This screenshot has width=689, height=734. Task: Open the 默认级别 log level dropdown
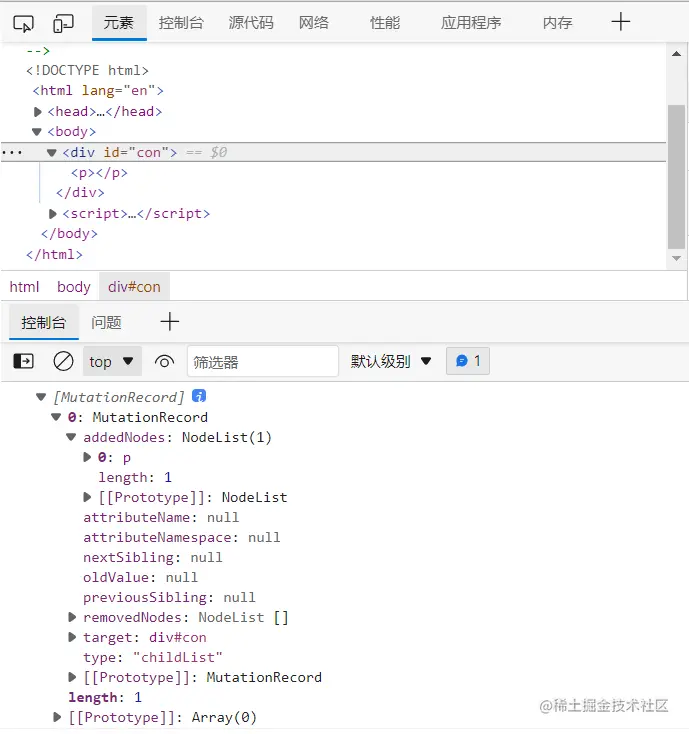click(x=391, y=361)
